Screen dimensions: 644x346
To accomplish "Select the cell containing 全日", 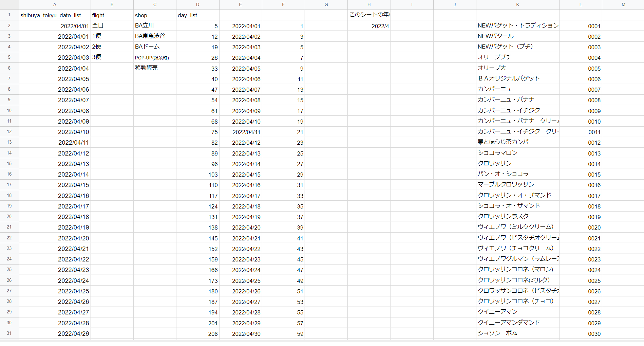I will 112,26.
